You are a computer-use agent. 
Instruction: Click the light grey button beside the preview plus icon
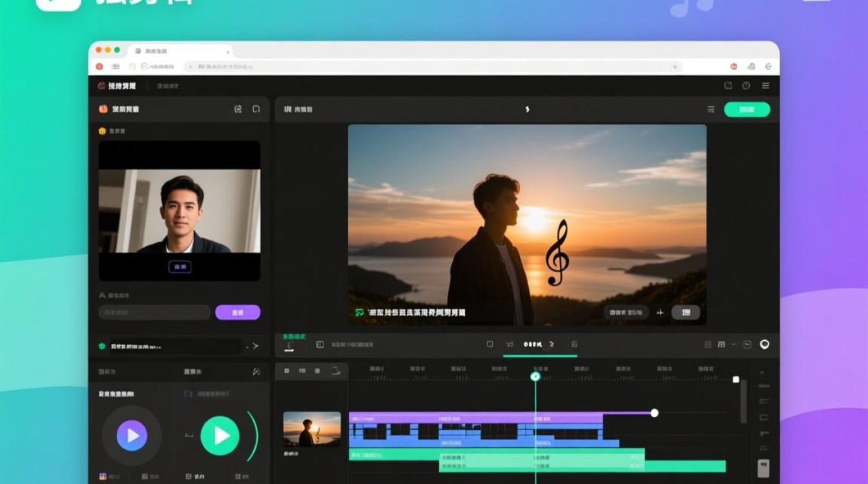tap(686, 312)
